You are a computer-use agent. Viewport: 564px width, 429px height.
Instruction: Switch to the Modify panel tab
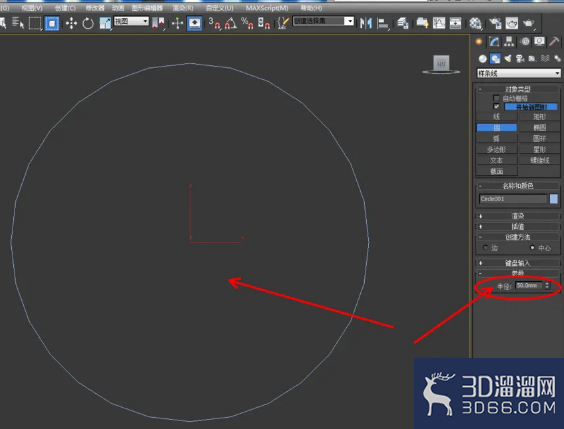[x=494, y=42]
